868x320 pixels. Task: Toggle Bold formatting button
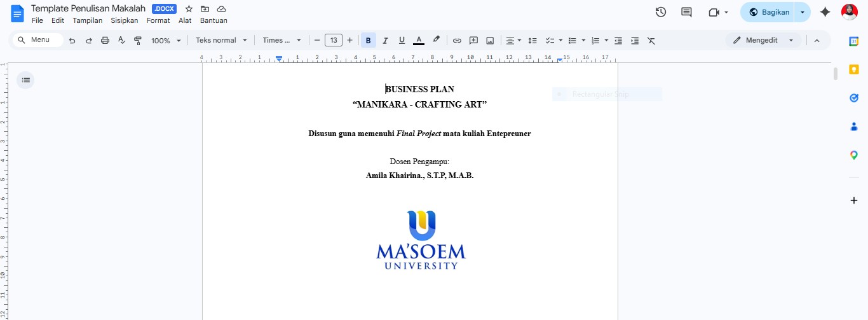pyautogui.click(x=368, y=40)
